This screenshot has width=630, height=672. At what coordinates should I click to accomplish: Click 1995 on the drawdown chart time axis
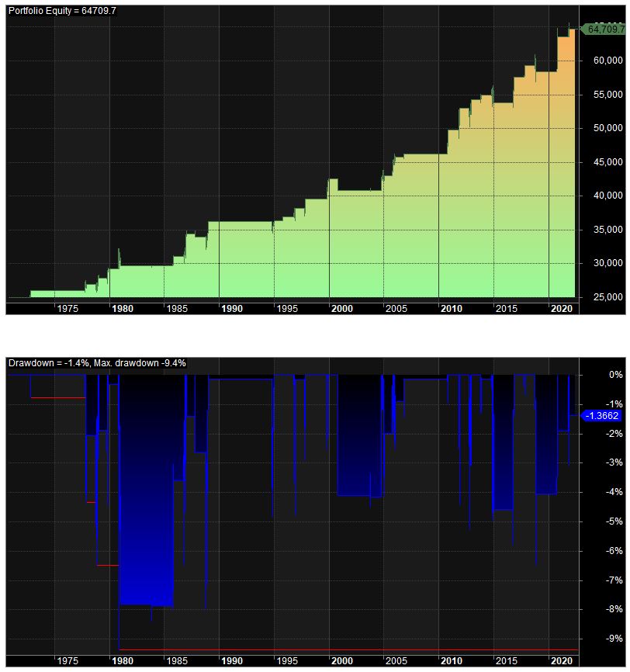click(287, 661)
